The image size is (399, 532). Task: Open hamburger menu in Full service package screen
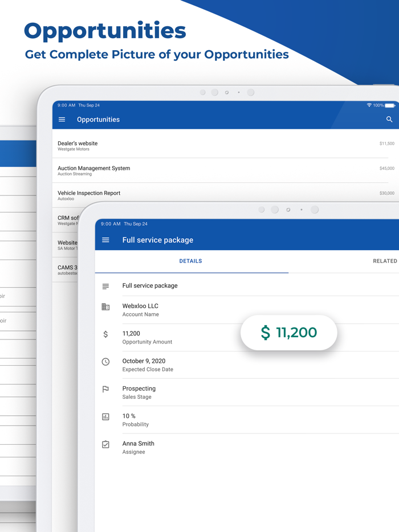(x=105, y=240)
